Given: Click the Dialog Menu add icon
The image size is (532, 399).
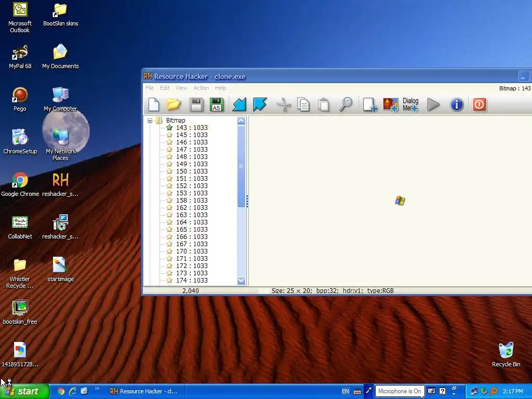Looking at the screenshot, I should click(410, 104).
